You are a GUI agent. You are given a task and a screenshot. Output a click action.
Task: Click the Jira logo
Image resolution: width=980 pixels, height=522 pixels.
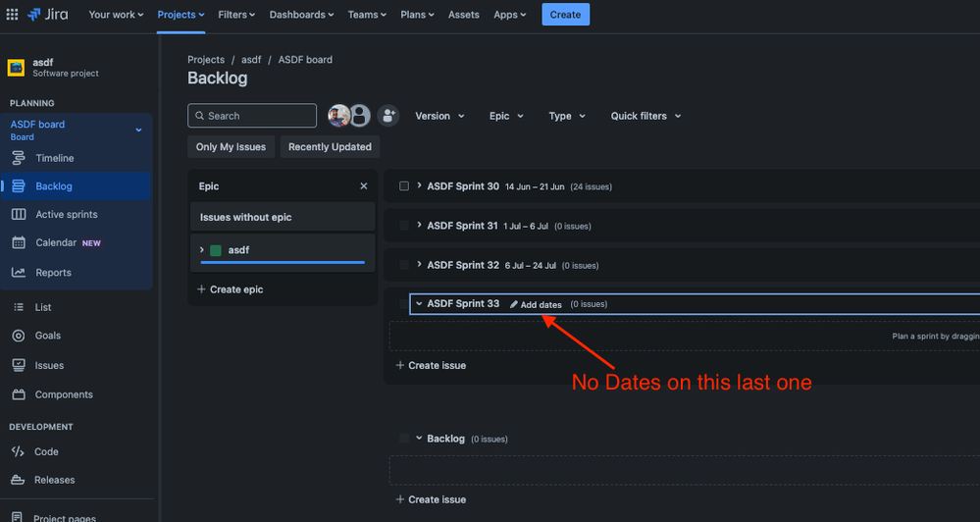[x=48, y=15]
